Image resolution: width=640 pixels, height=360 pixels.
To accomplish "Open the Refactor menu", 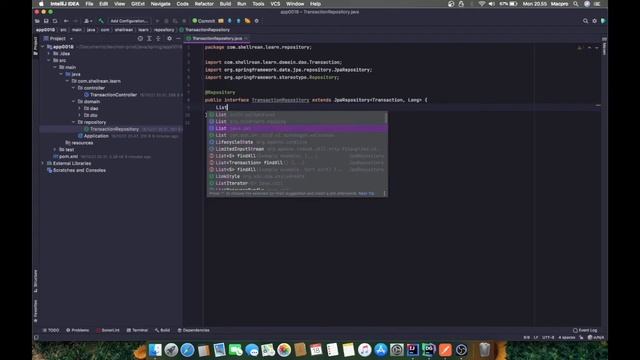I will point(204,4).
